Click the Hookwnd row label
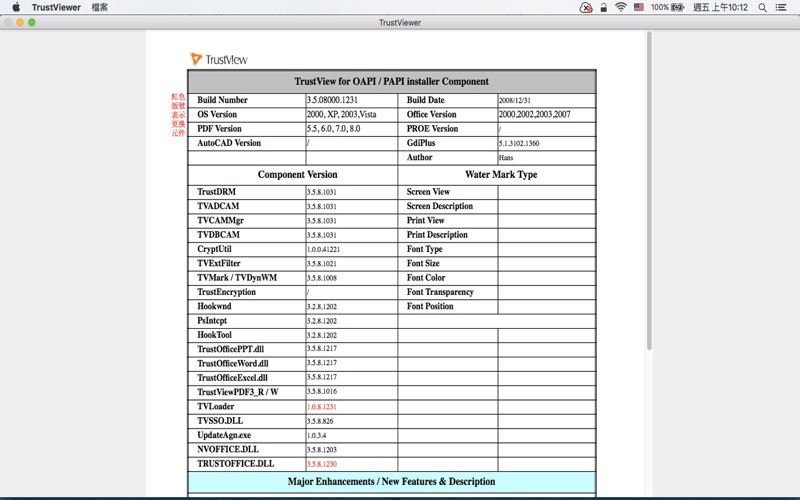Viewport: 800px width, 500px height. (x=214, y=306)
